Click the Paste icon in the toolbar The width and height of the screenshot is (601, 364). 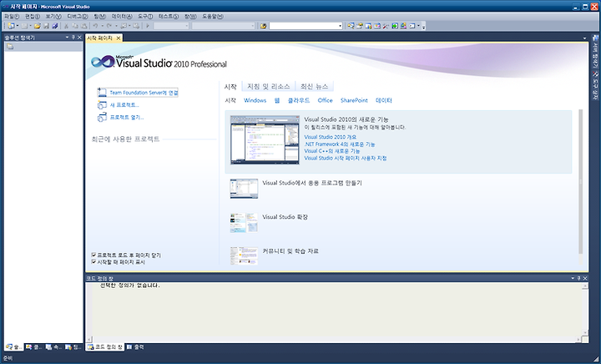click(x=84, y=26)
